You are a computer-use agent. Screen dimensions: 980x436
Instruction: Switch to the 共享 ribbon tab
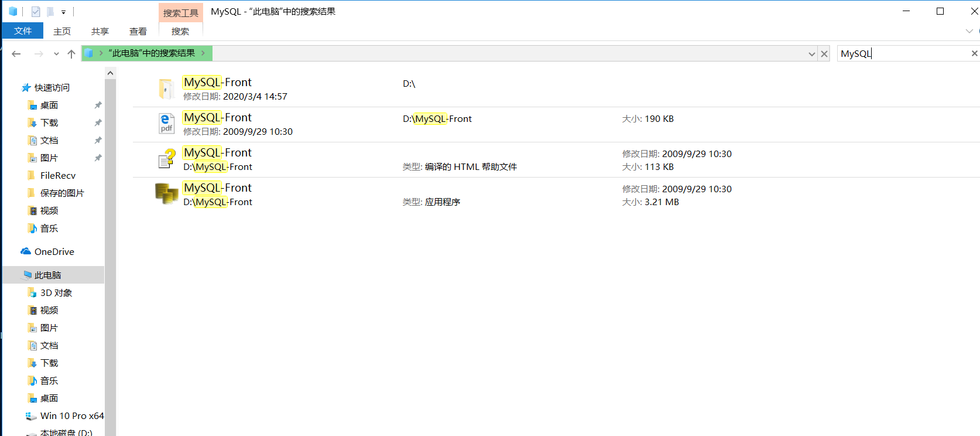(100, 31)
